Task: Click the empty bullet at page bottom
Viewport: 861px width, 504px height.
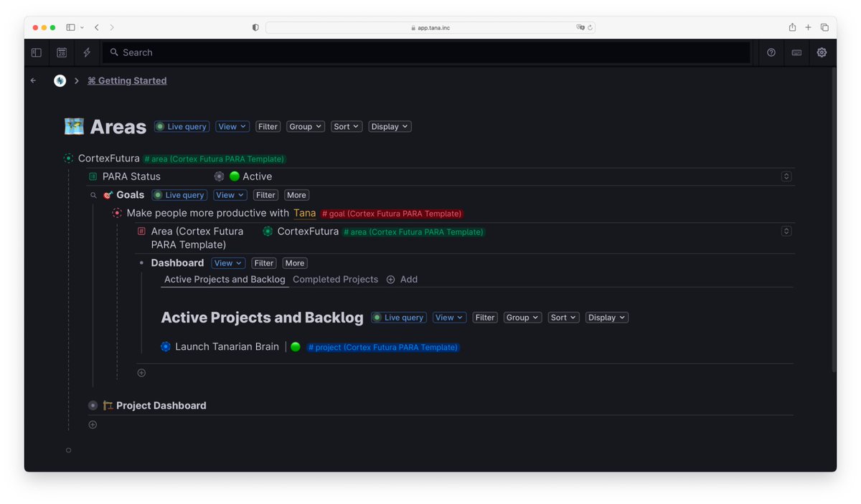Action: [x=68, y=450]
